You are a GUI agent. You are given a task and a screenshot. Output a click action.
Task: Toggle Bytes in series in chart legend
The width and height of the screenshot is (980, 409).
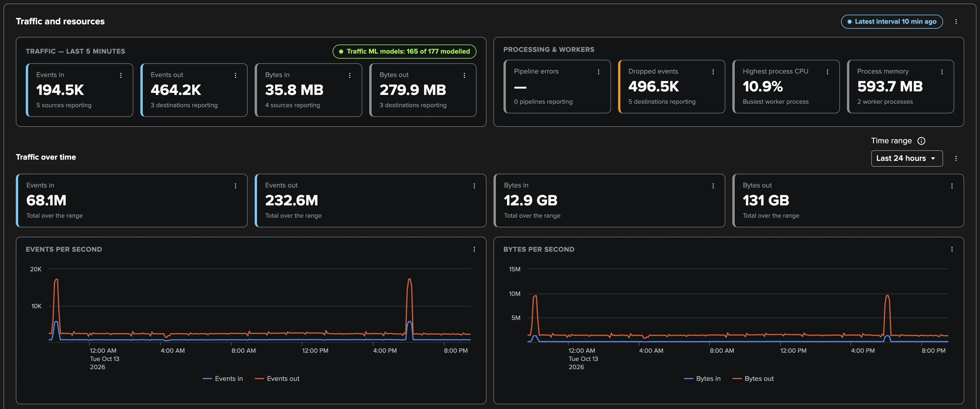(x=702, y=379)
